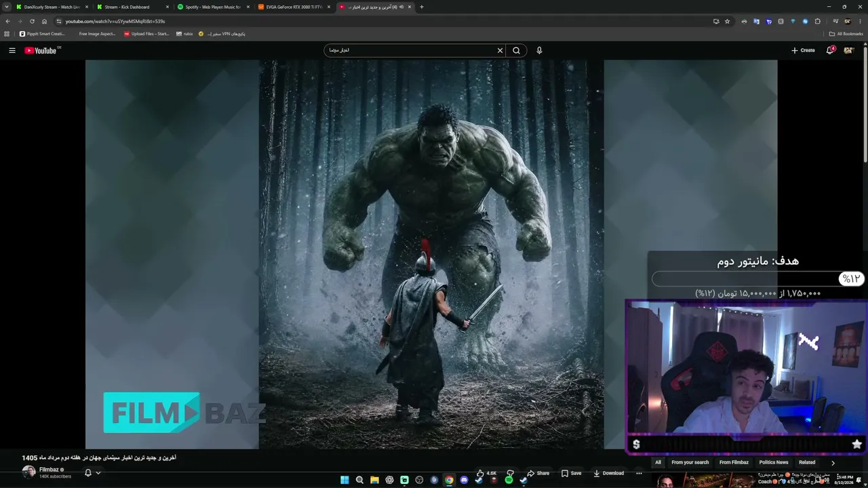The height and width of the screenshot is (488, 868).
Task: Open the Filmbaz channel name
Action: pyautogui.click(x=49, y=470)
